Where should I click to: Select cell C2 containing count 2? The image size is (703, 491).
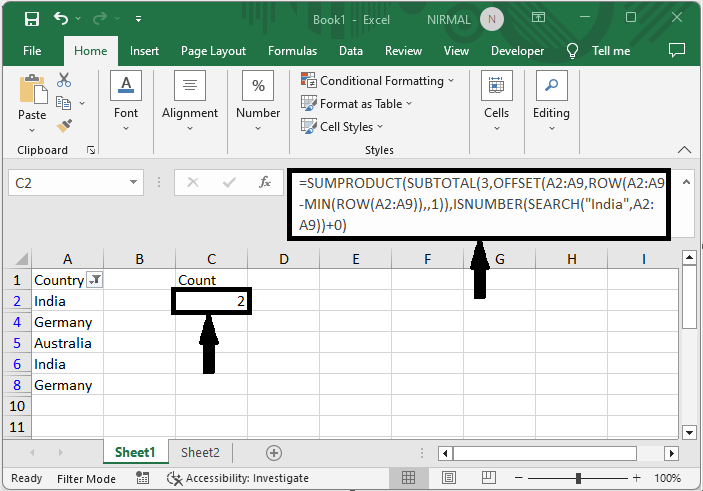tap(211, 301)
